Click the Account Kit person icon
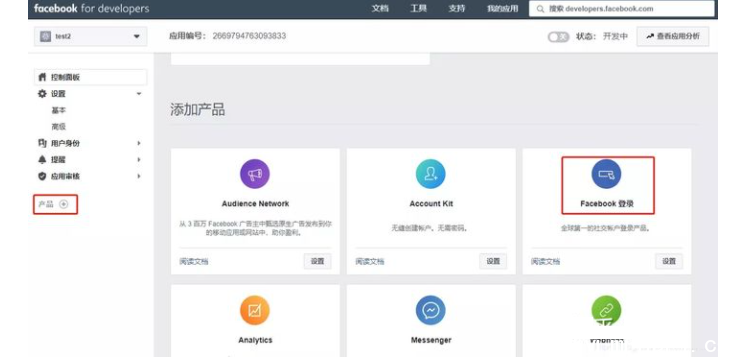 click(431, 174)
